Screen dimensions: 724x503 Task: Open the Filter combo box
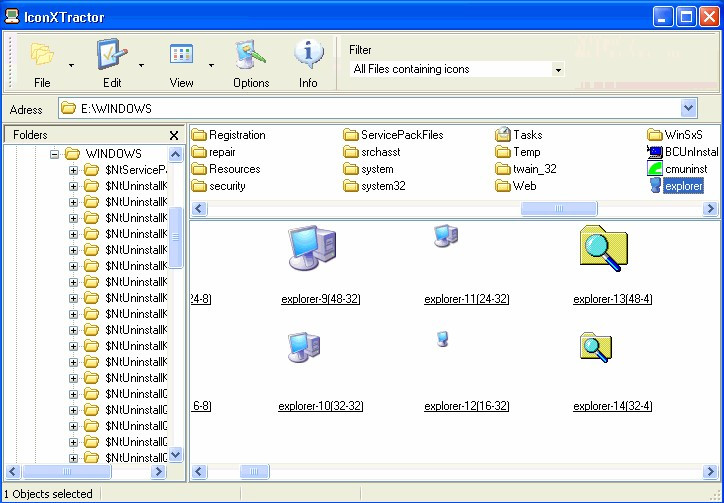tap(457, 69)
